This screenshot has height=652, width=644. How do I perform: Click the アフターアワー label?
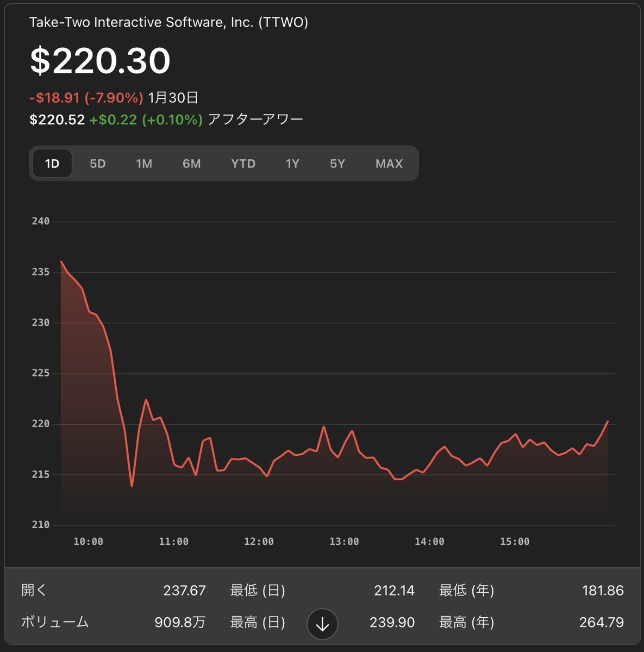click(x=255, y=120)
